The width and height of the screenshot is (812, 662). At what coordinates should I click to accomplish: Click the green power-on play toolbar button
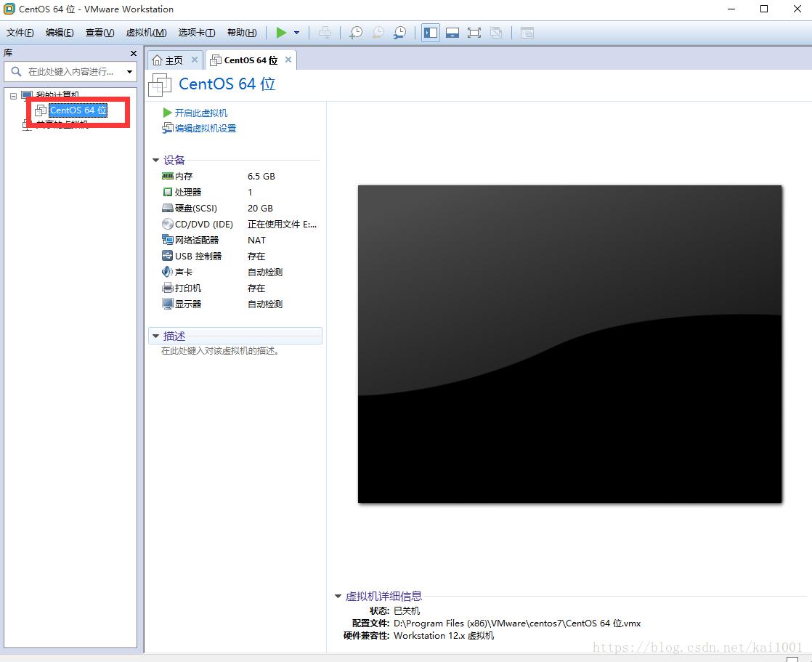click(281, 33)
